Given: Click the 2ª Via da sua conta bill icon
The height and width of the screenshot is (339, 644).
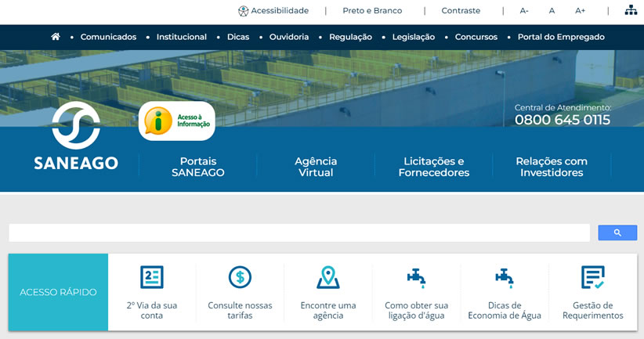Looking at the screenshot, I should (x=151, y=277).
